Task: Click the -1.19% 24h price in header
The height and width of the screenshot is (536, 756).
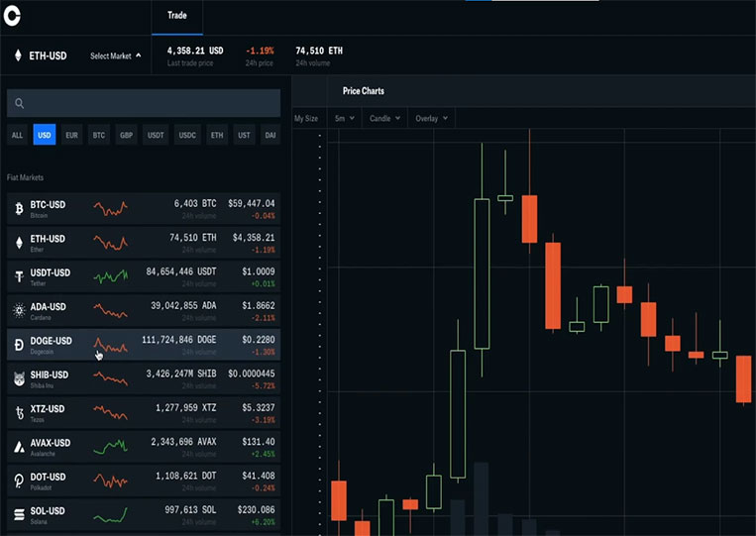Action: [260, 51]
